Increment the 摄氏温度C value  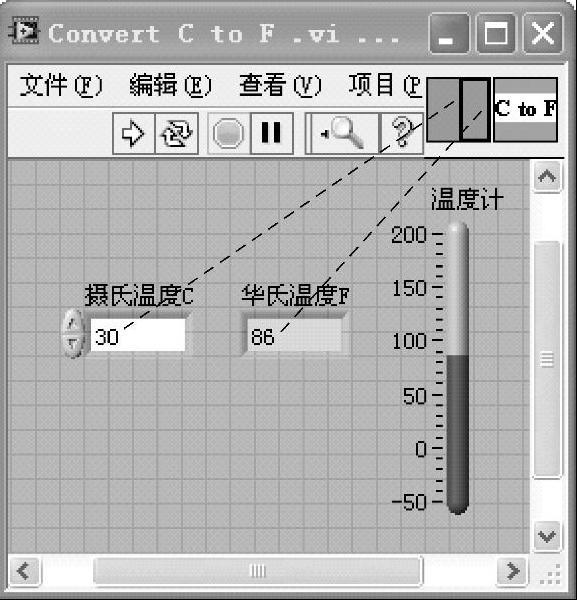73,322
